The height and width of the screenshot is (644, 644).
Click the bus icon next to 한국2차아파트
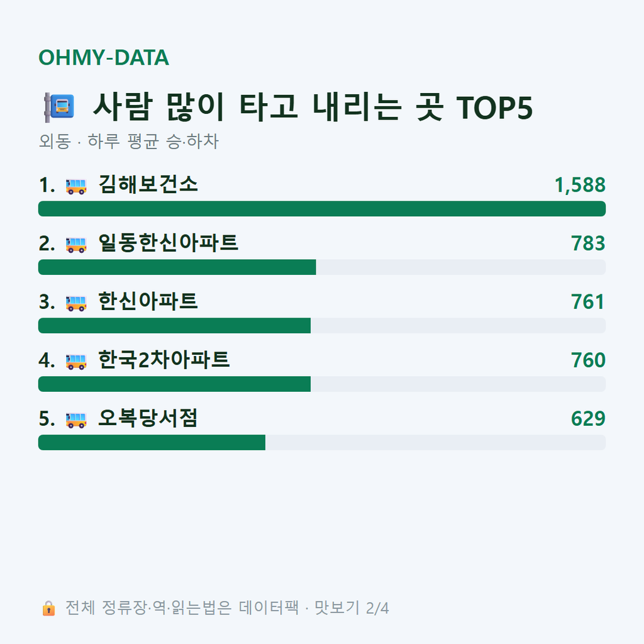click(x=76, y=362)
